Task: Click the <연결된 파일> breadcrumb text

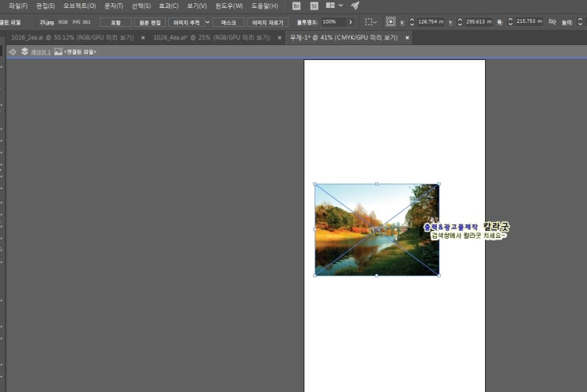Action: [80, 52]
